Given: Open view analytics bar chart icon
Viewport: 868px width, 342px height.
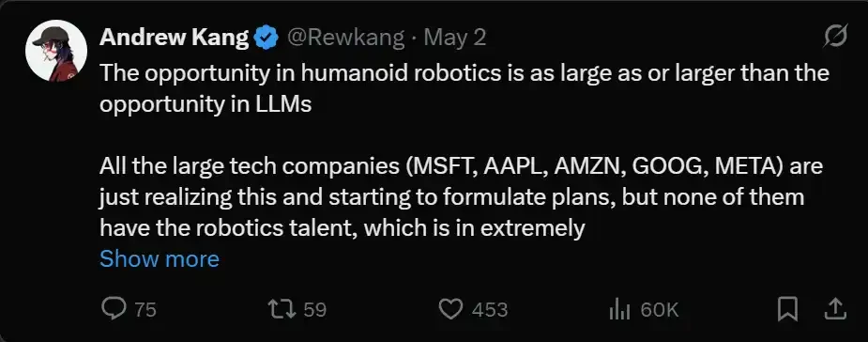Looking at the screenshot, I should pyautogui.click(x=619, y=309).
